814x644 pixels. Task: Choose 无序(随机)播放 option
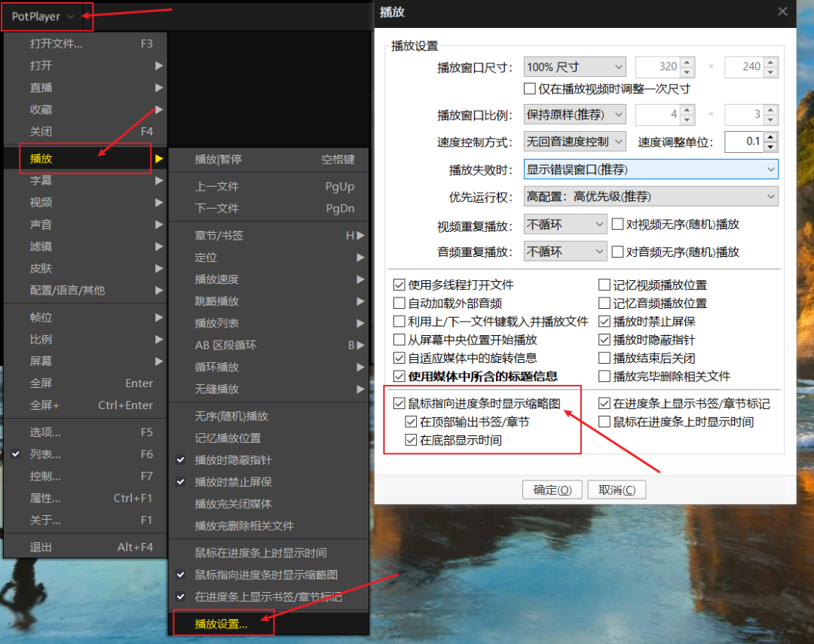tap(269, 417)
